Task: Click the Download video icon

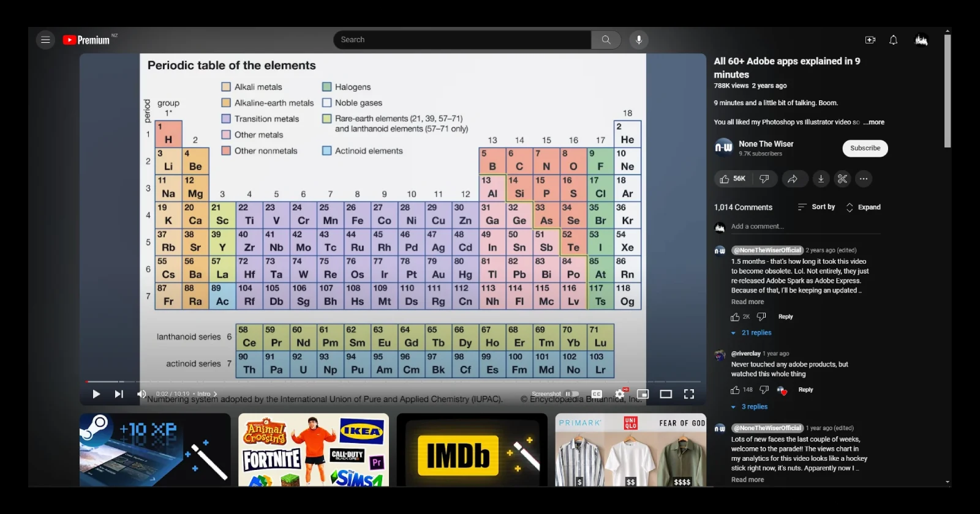Action: 821,179
